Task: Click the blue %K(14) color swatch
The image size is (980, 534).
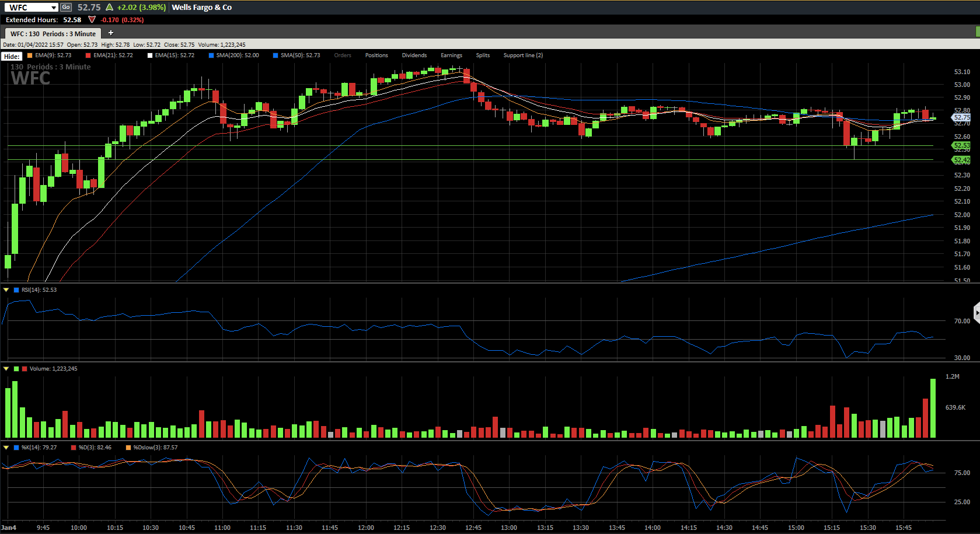Action: tap(16, 448)
